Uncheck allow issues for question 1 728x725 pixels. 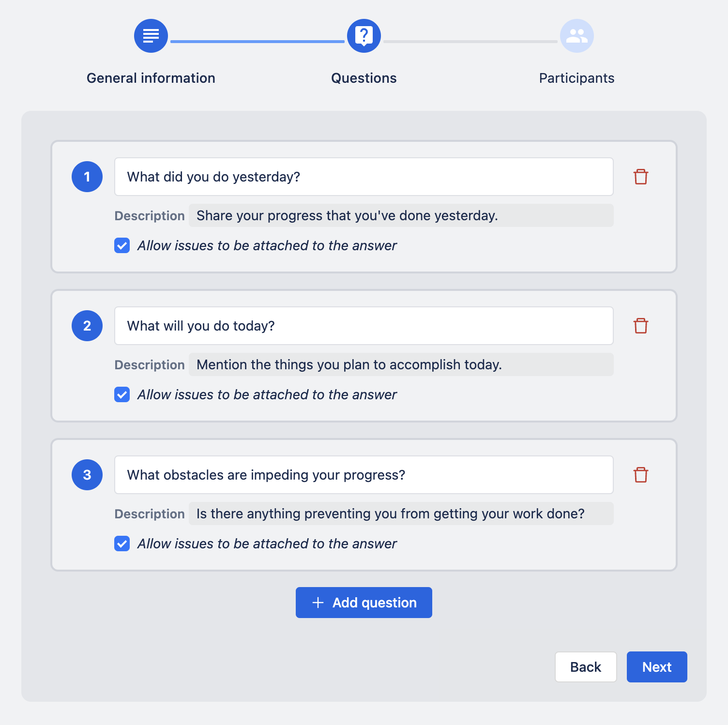[x=122, y=245]
